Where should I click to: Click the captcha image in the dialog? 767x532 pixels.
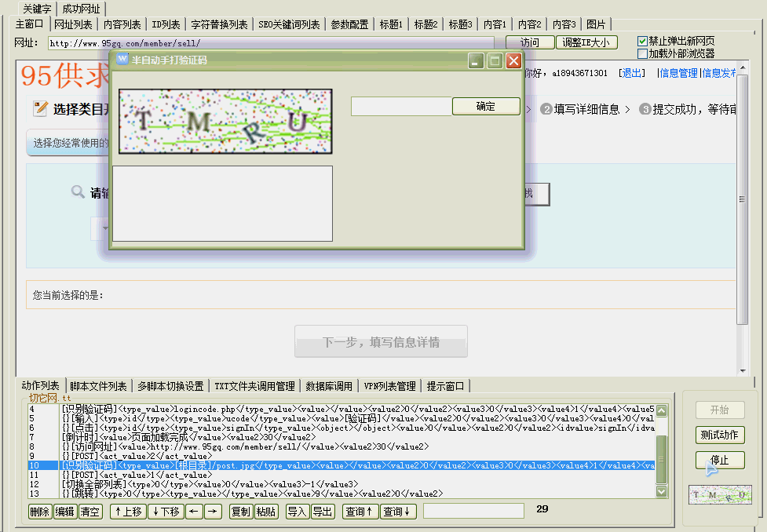[225, 122]
